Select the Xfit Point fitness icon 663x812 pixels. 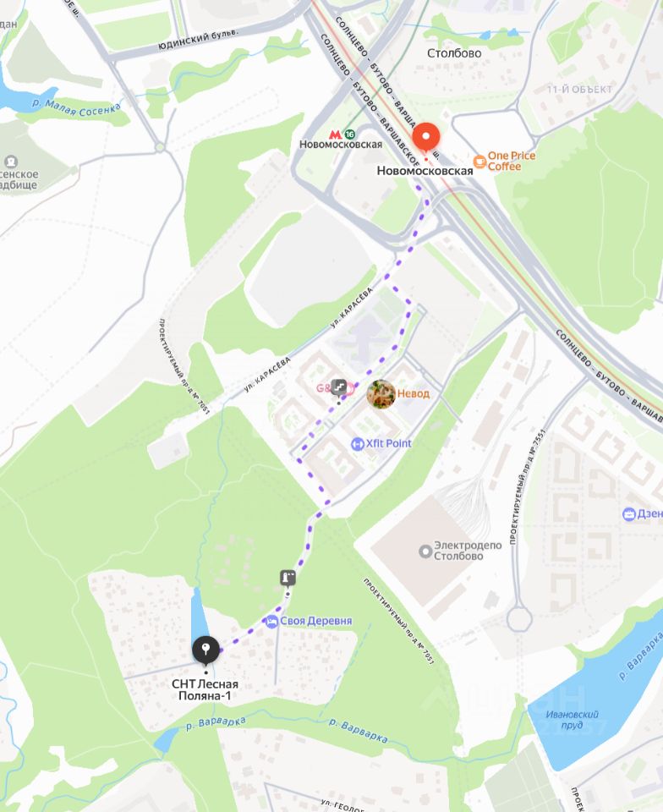[358, 444]
